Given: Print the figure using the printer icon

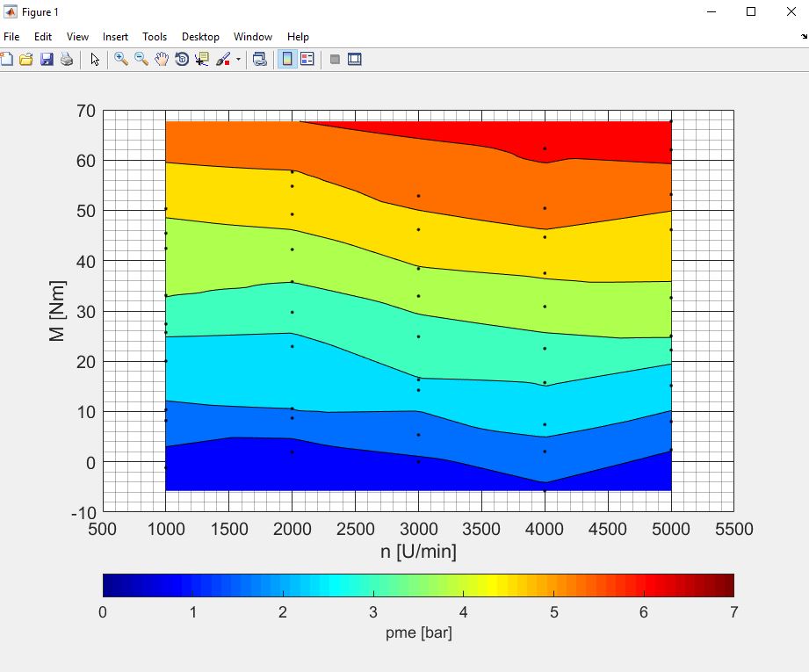Looking at the screenshot, I should (x=67, y=60).
